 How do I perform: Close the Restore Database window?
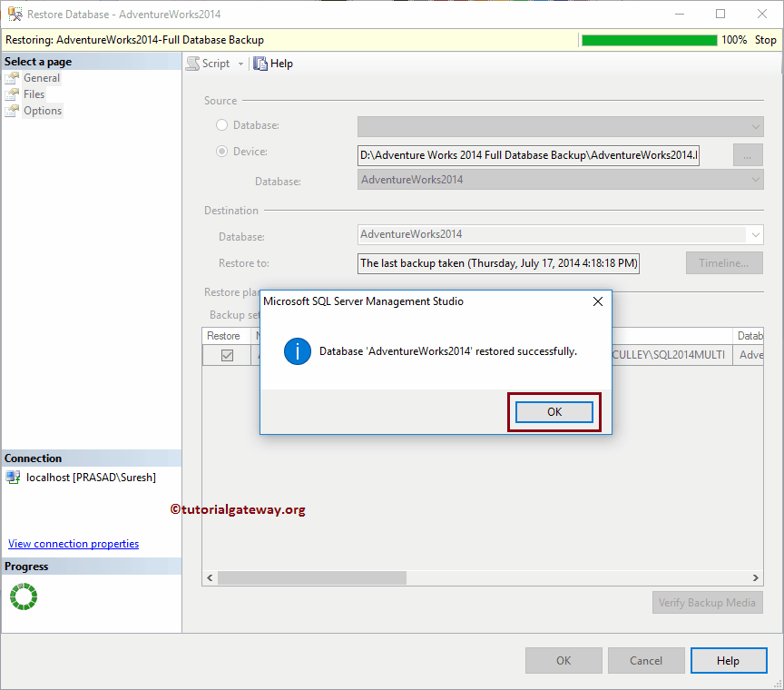click(x=762, y=14)
